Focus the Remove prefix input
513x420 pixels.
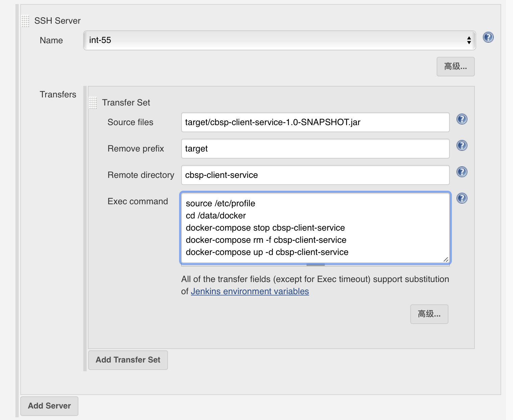(x=315, y=148)
